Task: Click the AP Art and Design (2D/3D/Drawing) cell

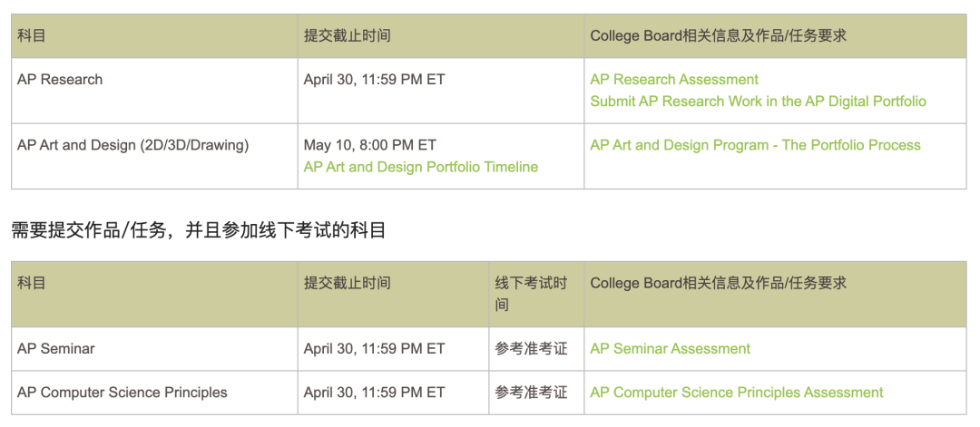Action: 132,145
